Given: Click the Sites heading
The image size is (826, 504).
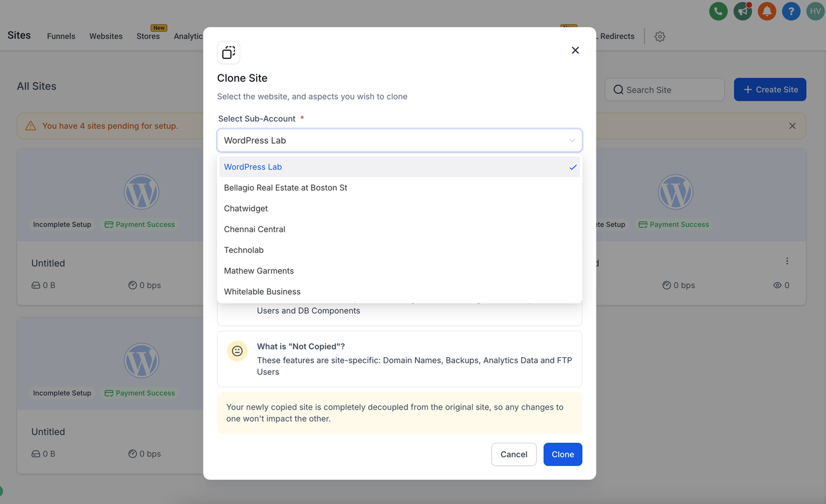Looking at the screenshot, I should click(x=19, y=35).
